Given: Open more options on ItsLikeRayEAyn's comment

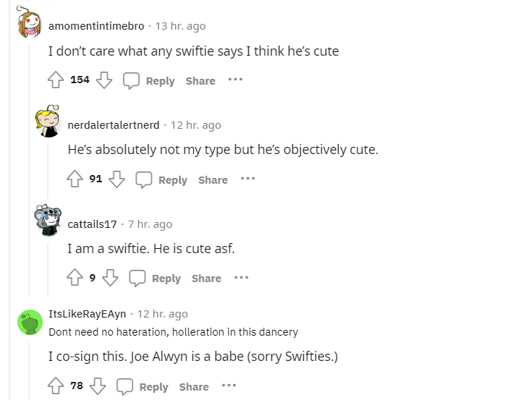Looking at the screenshot, I should [x=229, y=386].
